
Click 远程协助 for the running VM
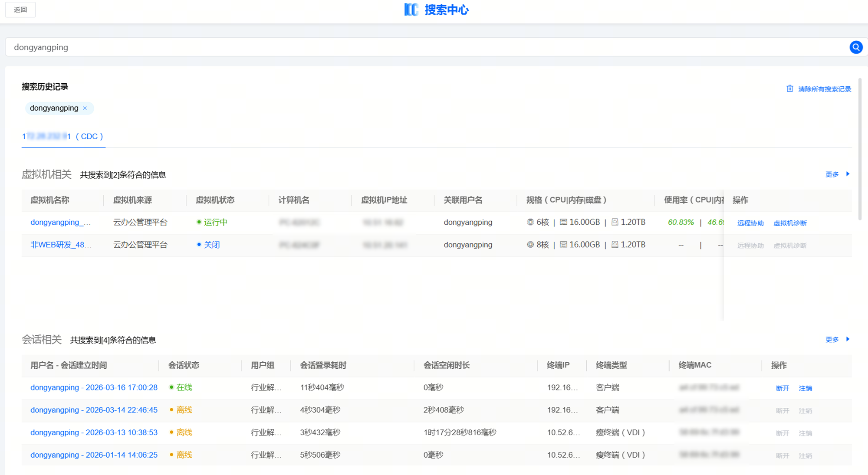point(750,223)
